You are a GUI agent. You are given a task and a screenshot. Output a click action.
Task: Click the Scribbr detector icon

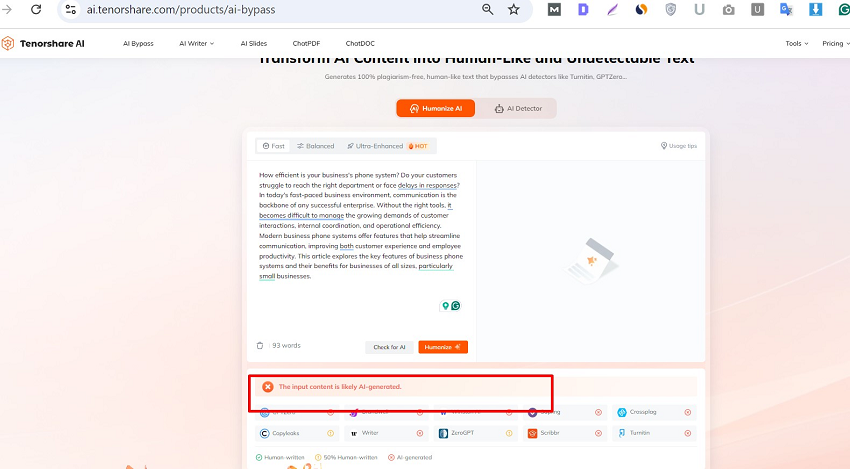point(532,433)
